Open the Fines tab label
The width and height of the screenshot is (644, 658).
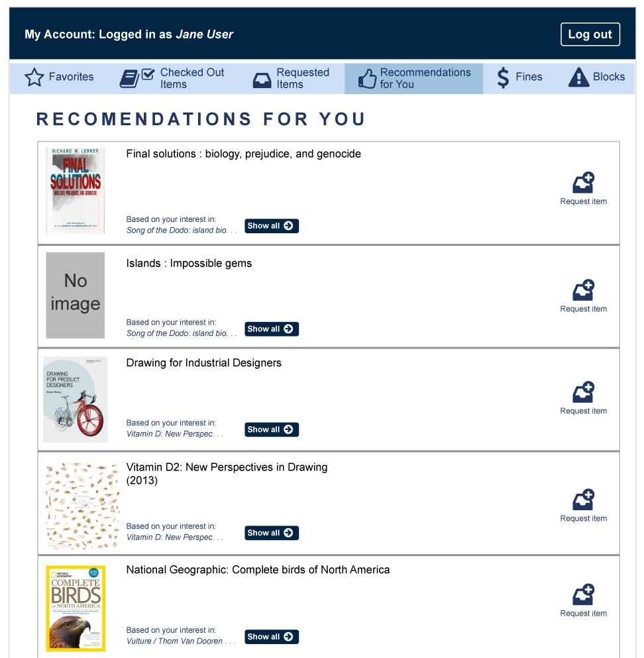(529, 77)
